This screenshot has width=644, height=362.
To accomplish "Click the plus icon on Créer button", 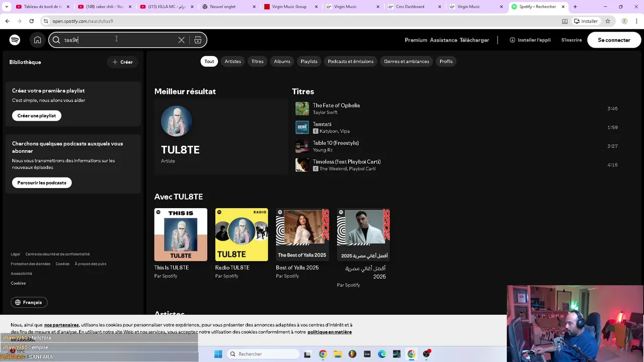I will 115,62.
